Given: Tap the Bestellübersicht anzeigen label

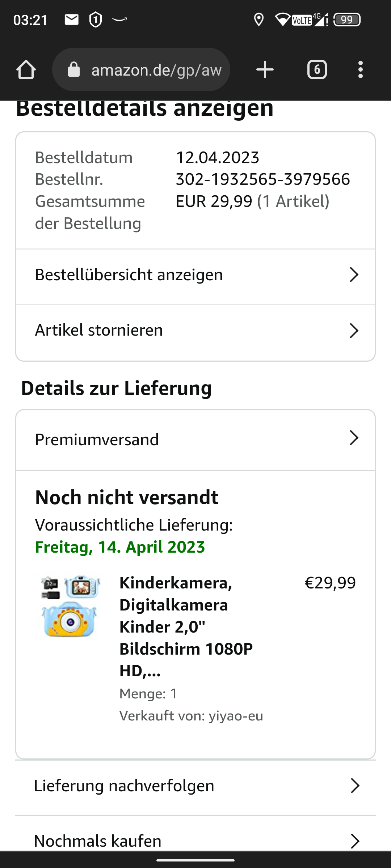Looking at the screenshot, I should pos(129,275).
